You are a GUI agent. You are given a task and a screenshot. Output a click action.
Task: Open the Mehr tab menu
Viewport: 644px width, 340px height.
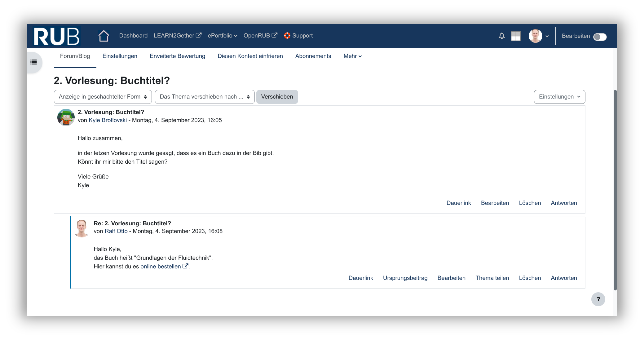[x=352, y=56]
